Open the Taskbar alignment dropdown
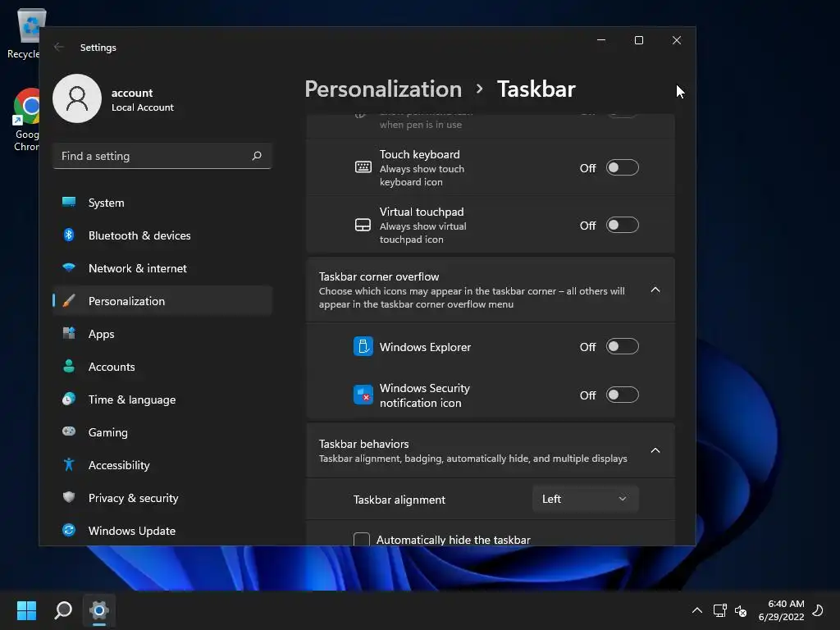The image size is (840, 630). click(586, 499)
